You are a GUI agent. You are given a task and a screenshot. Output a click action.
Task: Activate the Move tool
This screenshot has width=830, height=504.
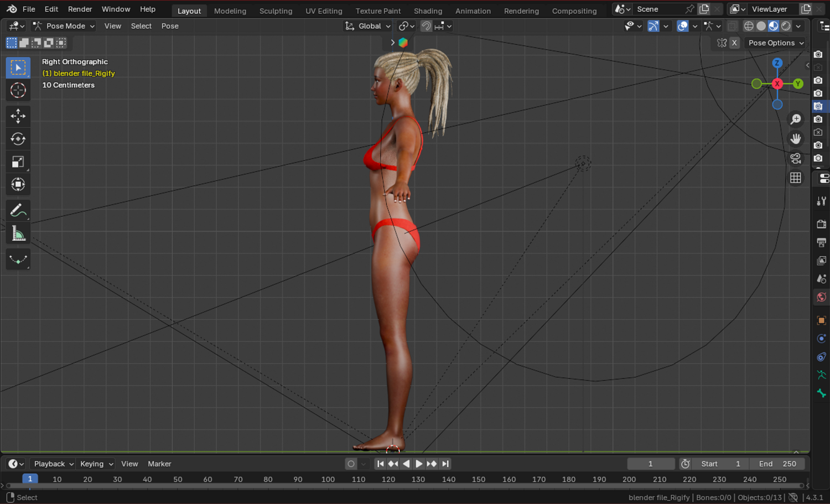tap(18, 116)
